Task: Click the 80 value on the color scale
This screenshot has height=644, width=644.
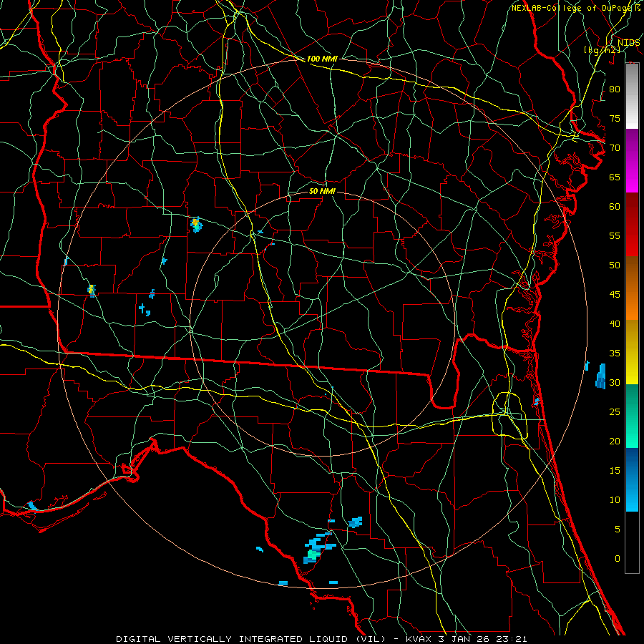Action: coord(615,89)
